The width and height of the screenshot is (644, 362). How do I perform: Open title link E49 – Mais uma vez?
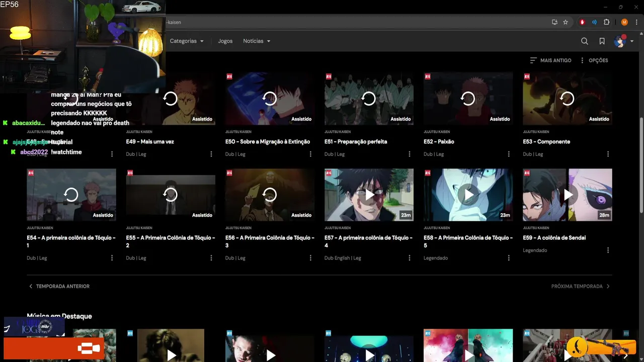(x=150, y=142)
